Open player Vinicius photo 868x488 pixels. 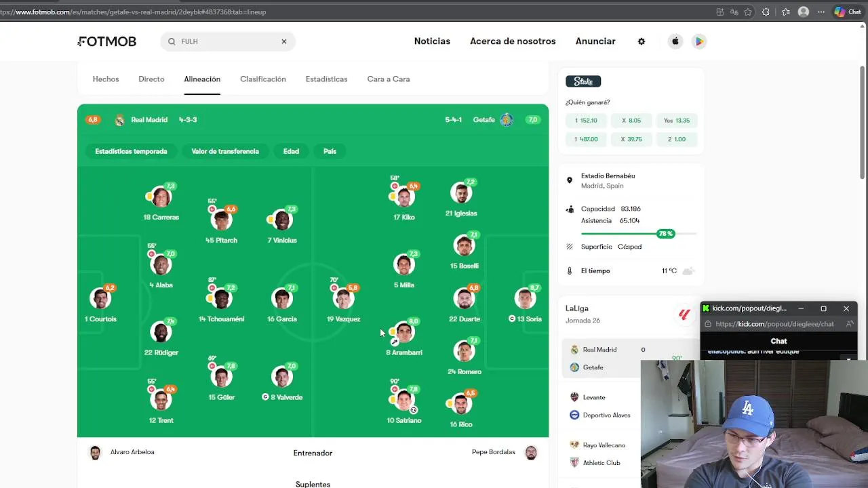pyautogui.click(x=282, y=220)
